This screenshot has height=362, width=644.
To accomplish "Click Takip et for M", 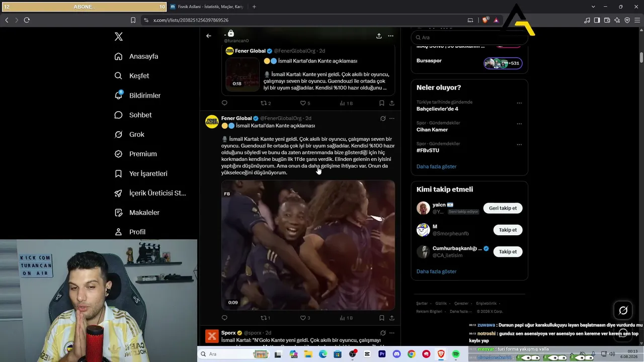I will [508, 230].
